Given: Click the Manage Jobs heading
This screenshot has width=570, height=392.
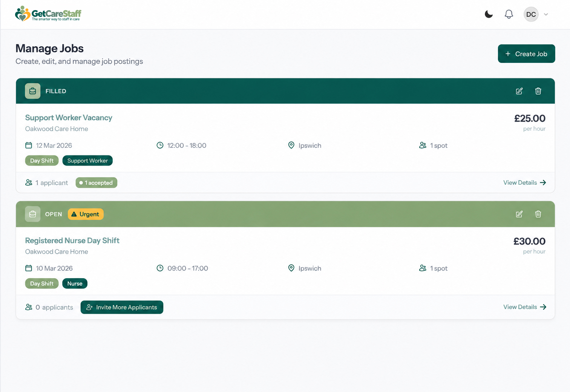Looking at the screenshot, I should pyautogui.click(x=49, y=48).
